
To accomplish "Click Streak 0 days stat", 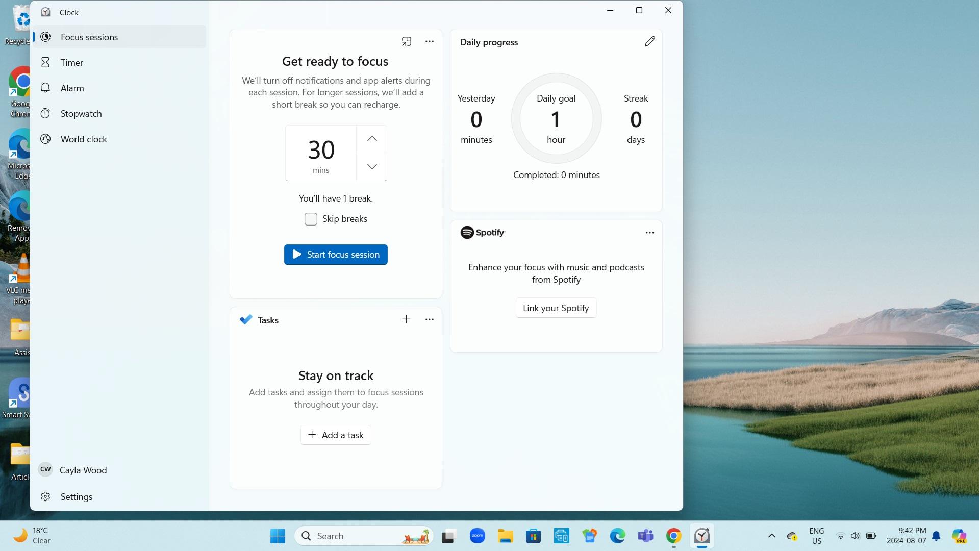I will [636, 119].
